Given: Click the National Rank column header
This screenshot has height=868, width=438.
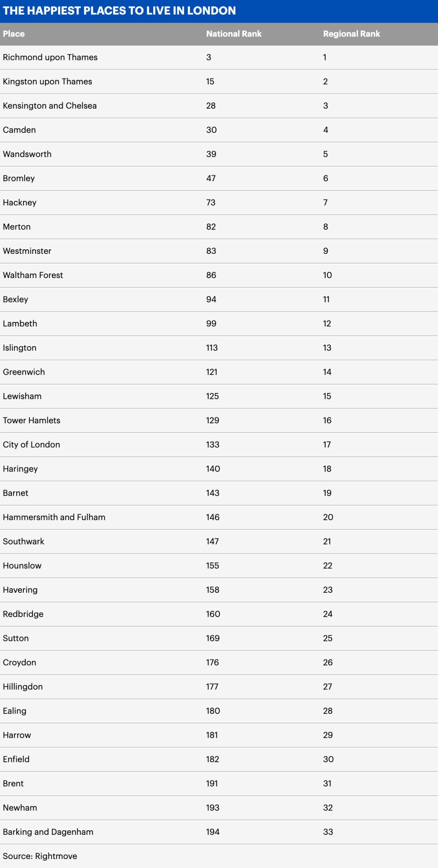Looking at the screenshot, I should pyautogui.click(x=234, y=34).
